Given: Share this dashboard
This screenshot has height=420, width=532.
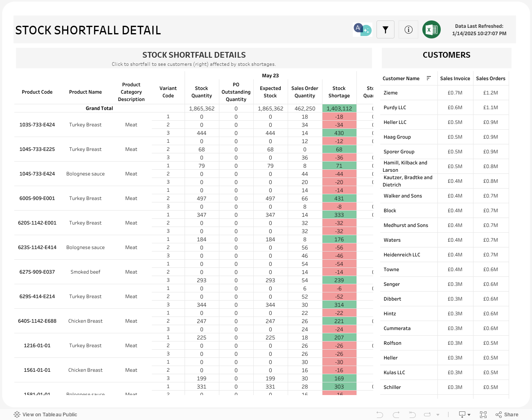Looking at the screenshot, I should pyautogui.click(x=507, y=414).
